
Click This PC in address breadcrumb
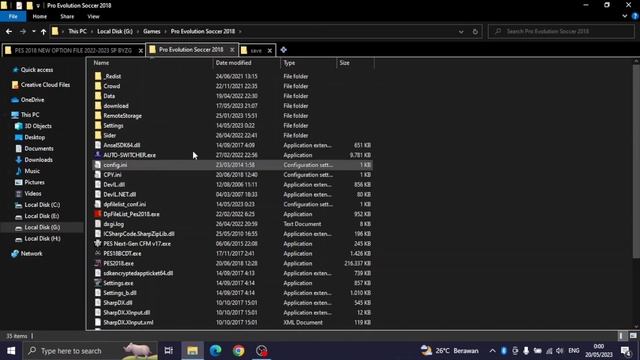(x=77, y=31)
